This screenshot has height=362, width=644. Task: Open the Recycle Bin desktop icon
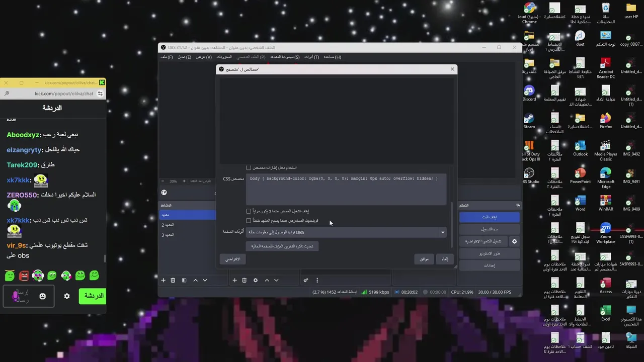tap(606, 13)
